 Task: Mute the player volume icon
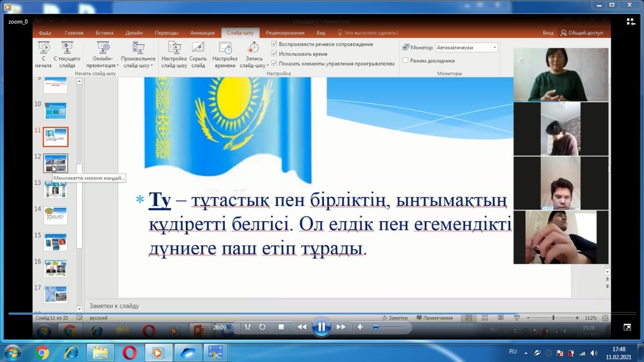(360, 327)
